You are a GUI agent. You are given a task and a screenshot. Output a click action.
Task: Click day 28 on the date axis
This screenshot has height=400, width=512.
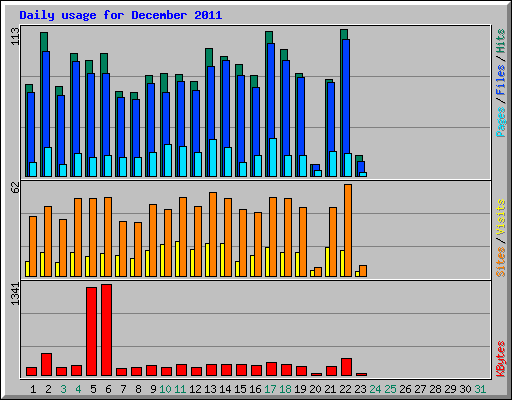[435, 389]
